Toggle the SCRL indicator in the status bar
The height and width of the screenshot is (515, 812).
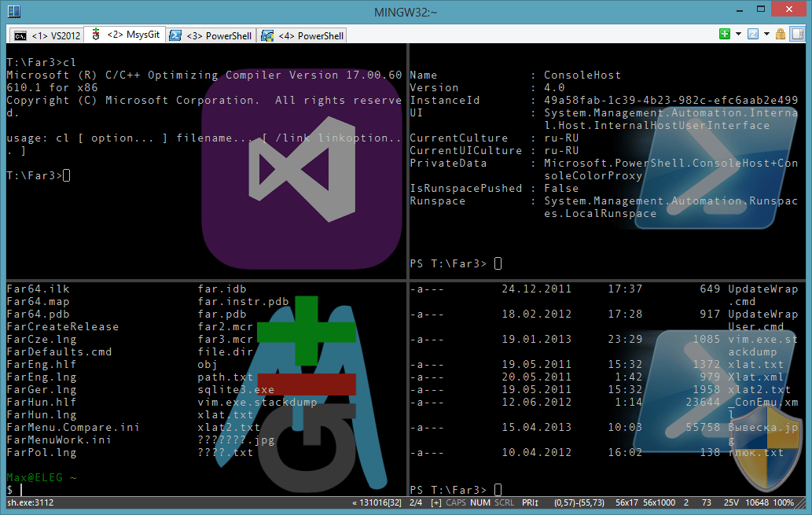tap(505, 505)
